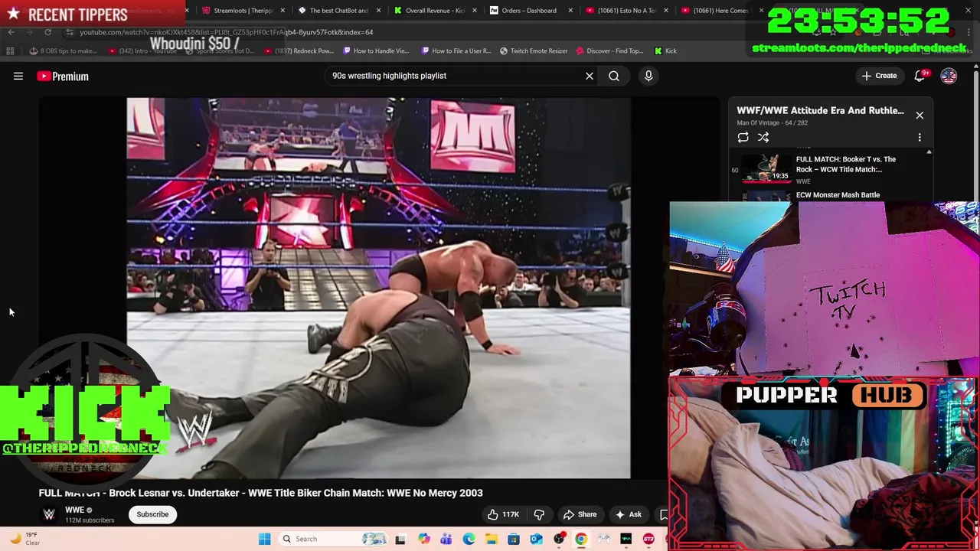The image size is (980, 551).
Task: Switch to Here Comes tab
Action: click(x=721, y=11)
